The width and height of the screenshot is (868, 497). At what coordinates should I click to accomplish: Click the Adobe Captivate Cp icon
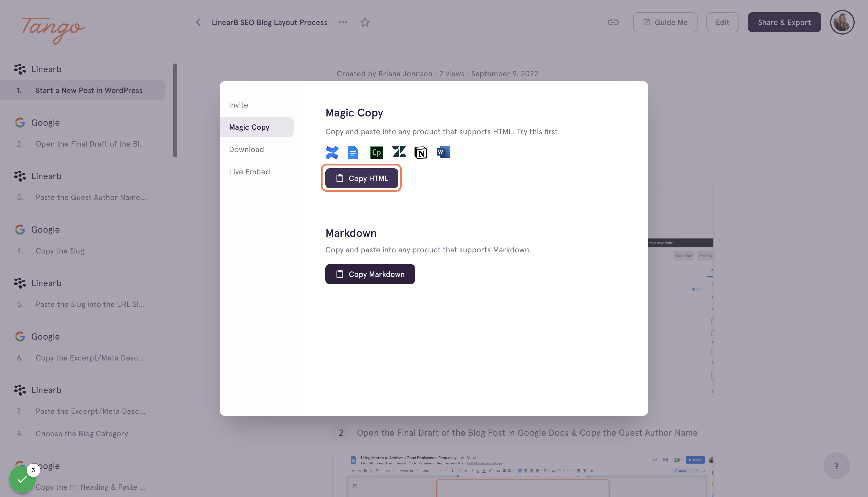377,153
